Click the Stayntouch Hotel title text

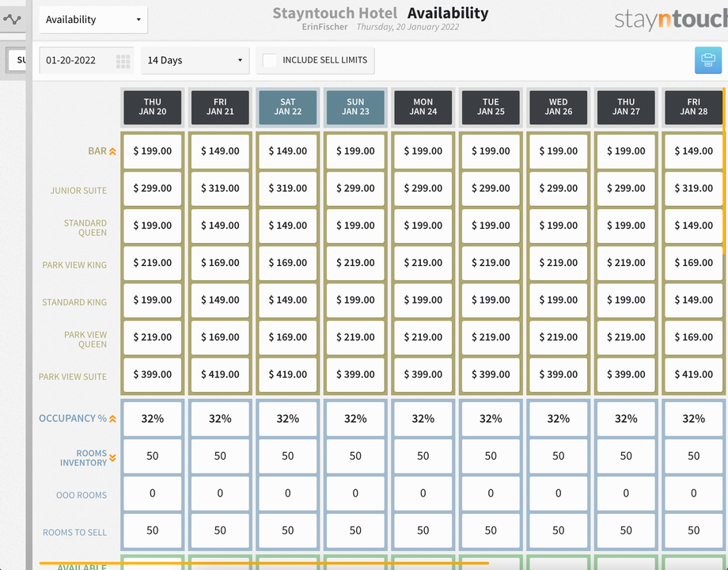click(335, 13)
